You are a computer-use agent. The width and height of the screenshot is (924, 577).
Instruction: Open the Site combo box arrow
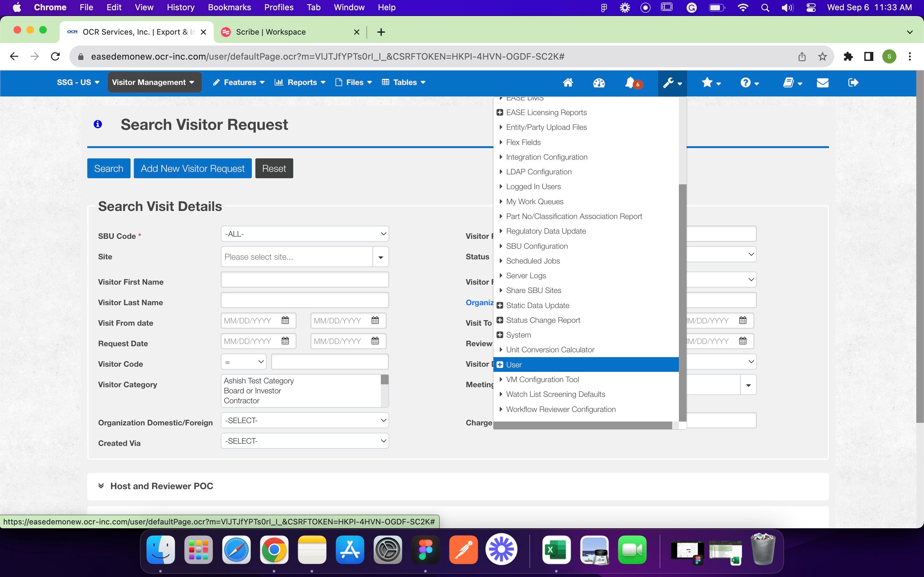pos(380,257)
